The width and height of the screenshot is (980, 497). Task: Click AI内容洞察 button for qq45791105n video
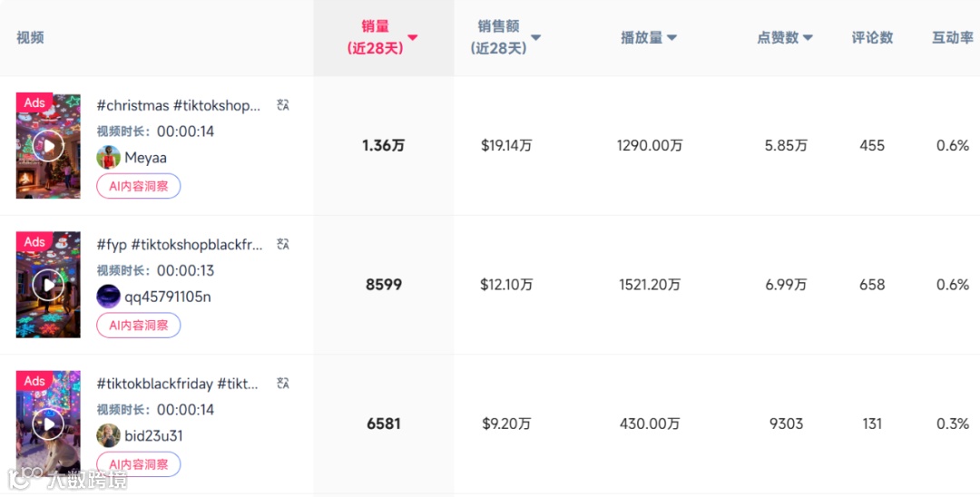(139, 325)
